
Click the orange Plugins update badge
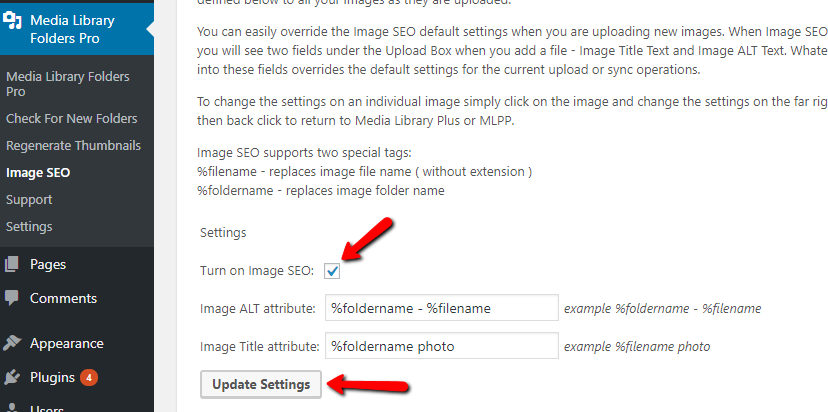89,378
